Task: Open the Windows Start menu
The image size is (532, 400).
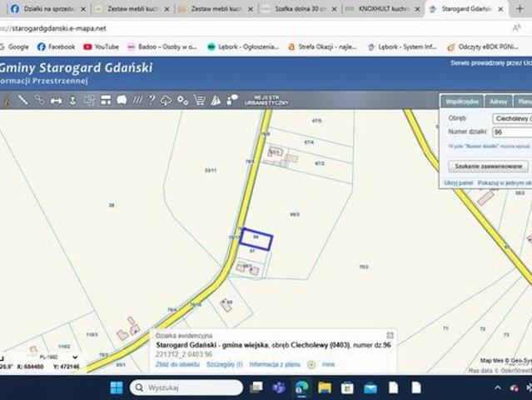Action: click(x=117, y=387)
